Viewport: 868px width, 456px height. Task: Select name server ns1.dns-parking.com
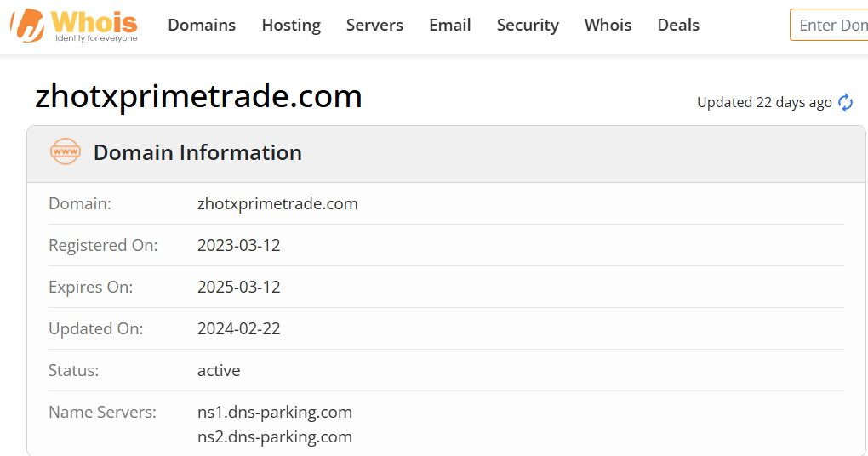point(275,413)
